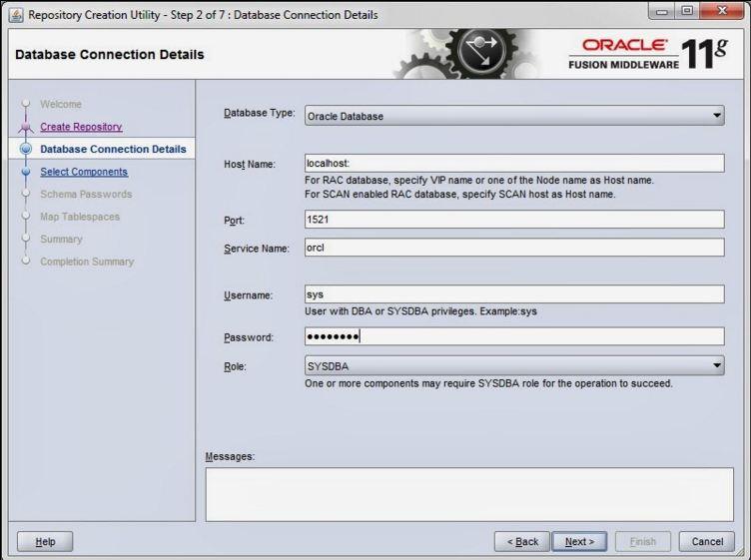This screenshot has height=560, width=751.
Task: Click the Host Name input field
Action: [514, 164]
